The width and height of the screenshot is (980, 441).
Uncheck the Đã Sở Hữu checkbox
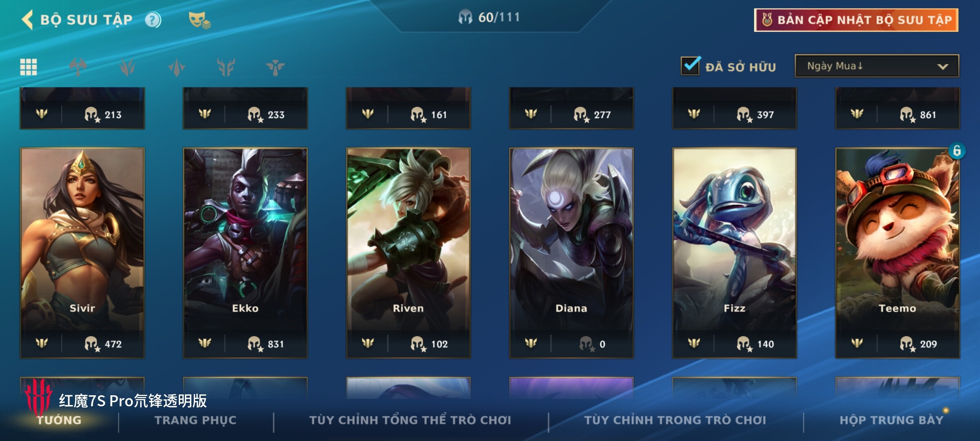[691, 65]
